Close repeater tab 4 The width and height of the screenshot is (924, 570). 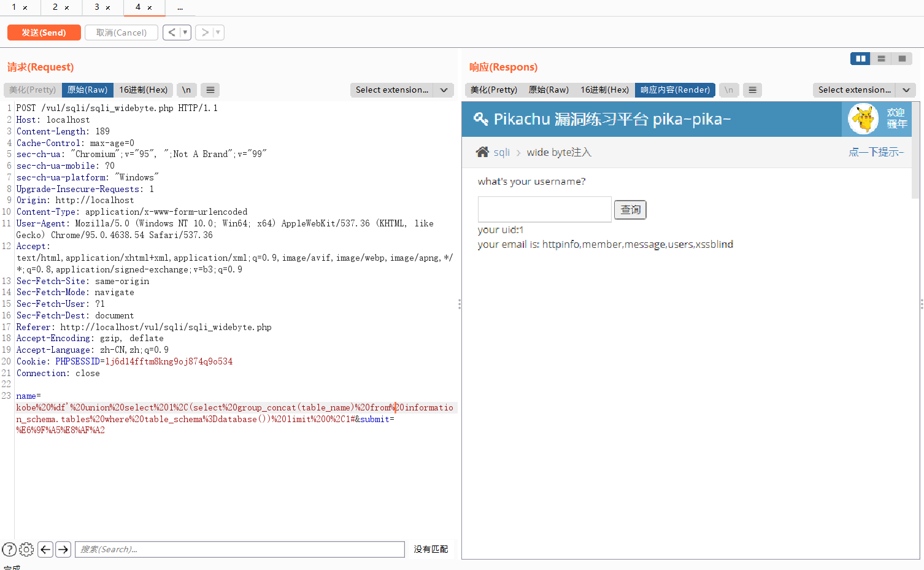(150, 8)
